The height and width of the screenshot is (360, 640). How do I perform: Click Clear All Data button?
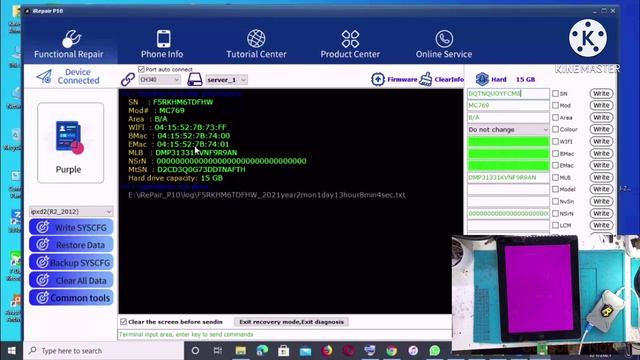point(71,280)
